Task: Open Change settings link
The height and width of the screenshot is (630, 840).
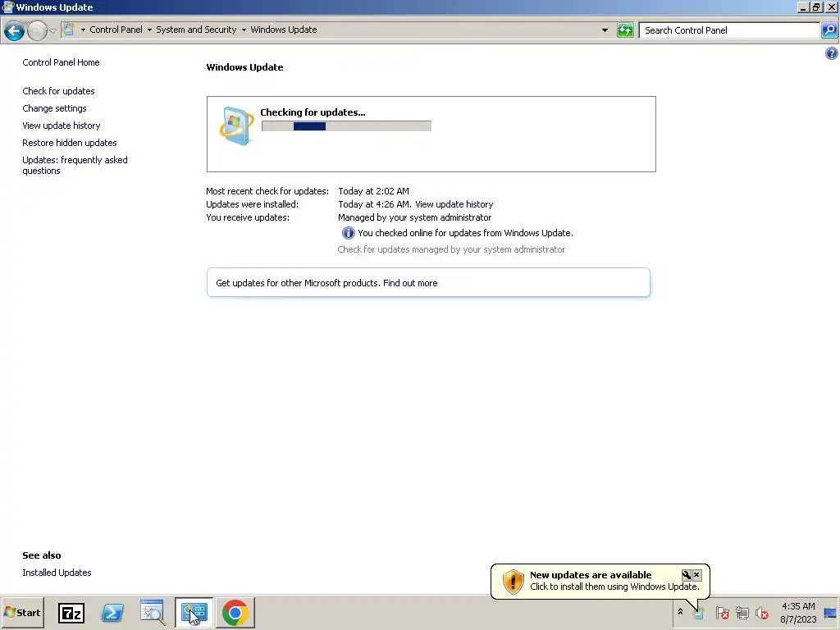Action: coord(54,108)
